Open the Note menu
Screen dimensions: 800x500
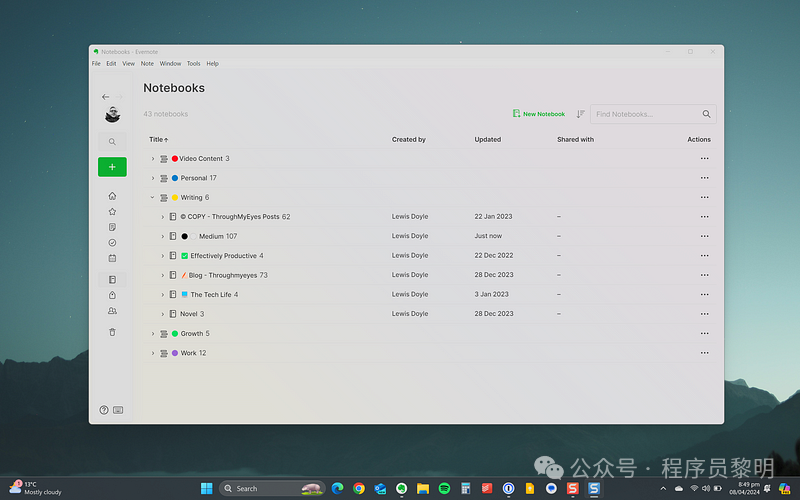147,64
